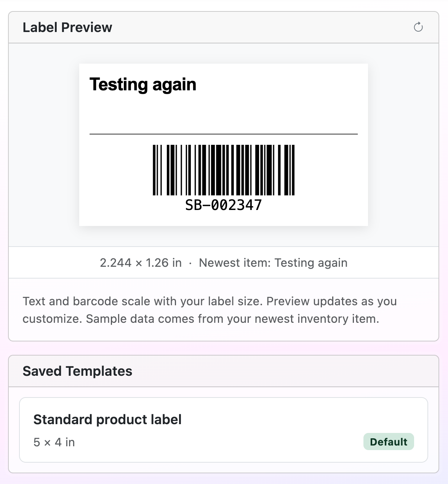Click the barcode graphic on the label

pos(224,170)
